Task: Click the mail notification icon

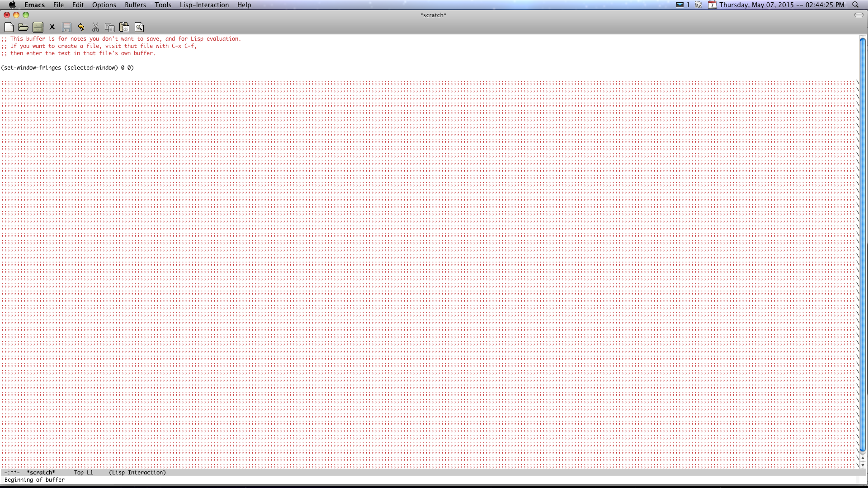Action: coord(679,5)
